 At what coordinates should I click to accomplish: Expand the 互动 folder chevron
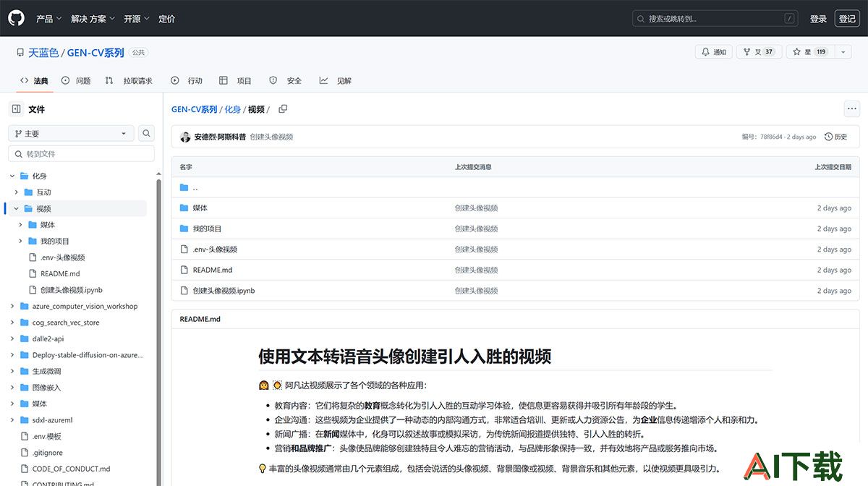(17, 192)
